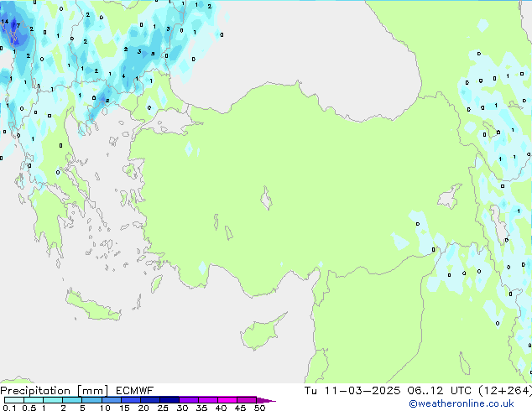Pick the 45–50 mm legend color swatch
532x411 pixels.
(247, 400)
